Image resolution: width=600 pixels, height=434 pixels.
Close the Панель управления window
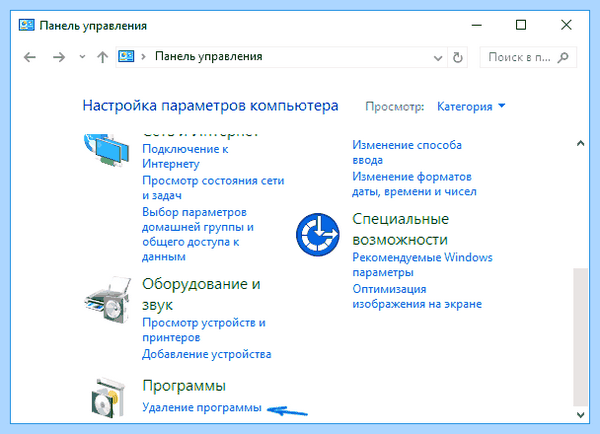pyautogui.click(x=566, y=25)
